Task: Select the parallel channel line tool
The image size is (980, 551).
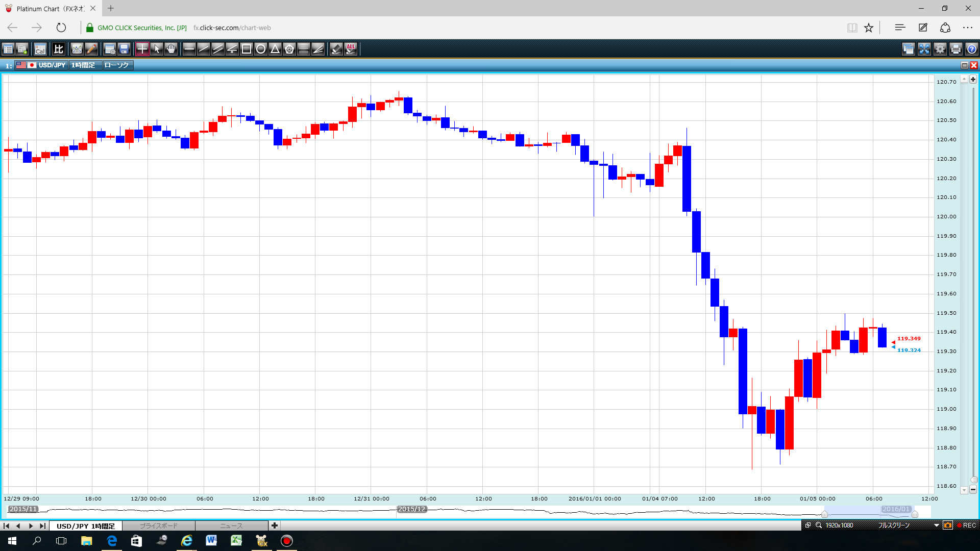Action: tap(218, 49)
